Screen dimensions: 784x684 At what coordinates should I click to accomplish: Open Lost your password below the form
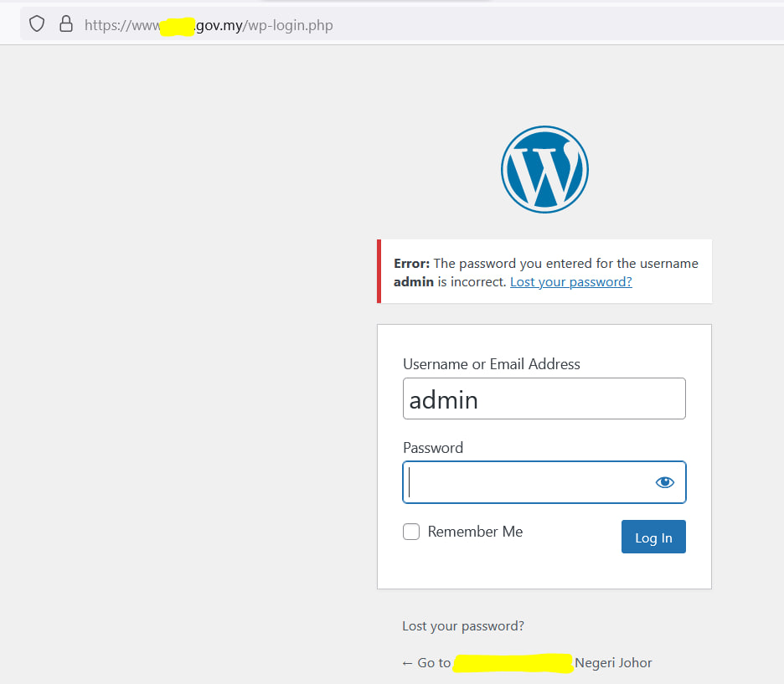[x=462, y=625]
